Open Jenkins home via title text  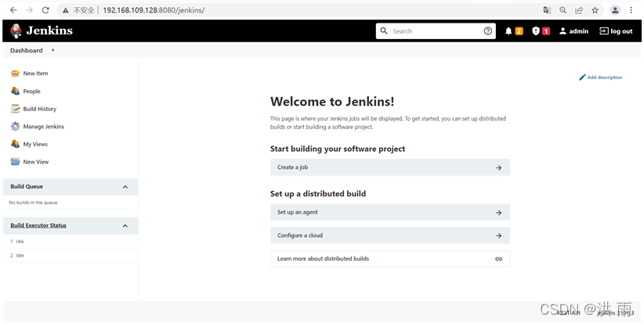tap(49, 31)
